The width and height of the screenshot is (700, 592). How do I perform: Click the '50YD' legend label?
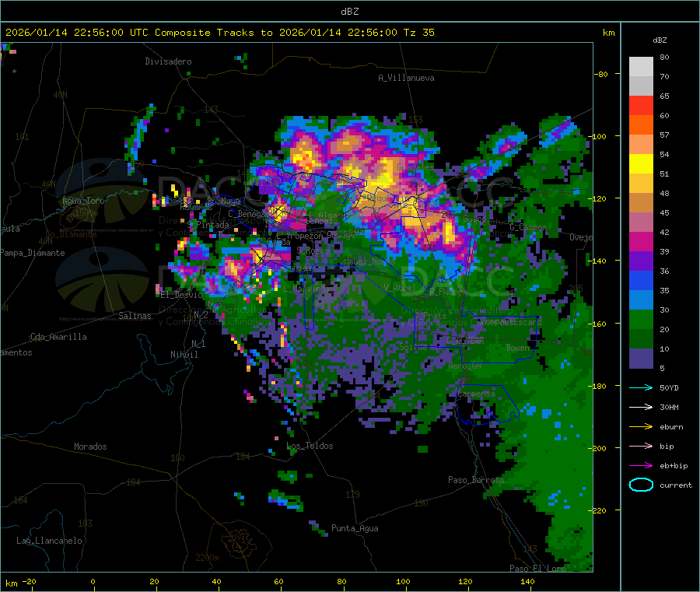[x=669, y=387]
